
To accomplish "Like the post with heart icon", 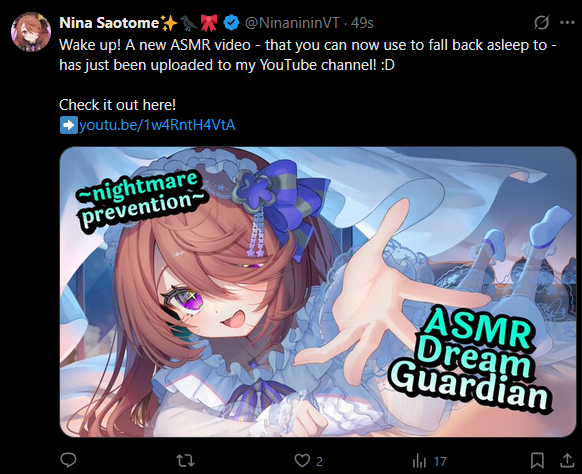I will (x=302, y=461).
